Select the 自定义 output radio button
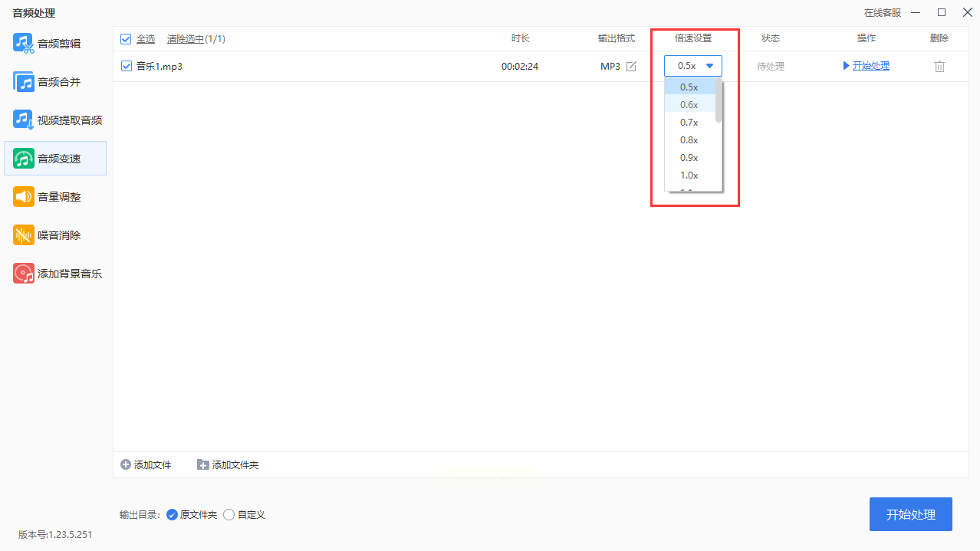Screen dimensions: 980x551 [x=229, y=515]
